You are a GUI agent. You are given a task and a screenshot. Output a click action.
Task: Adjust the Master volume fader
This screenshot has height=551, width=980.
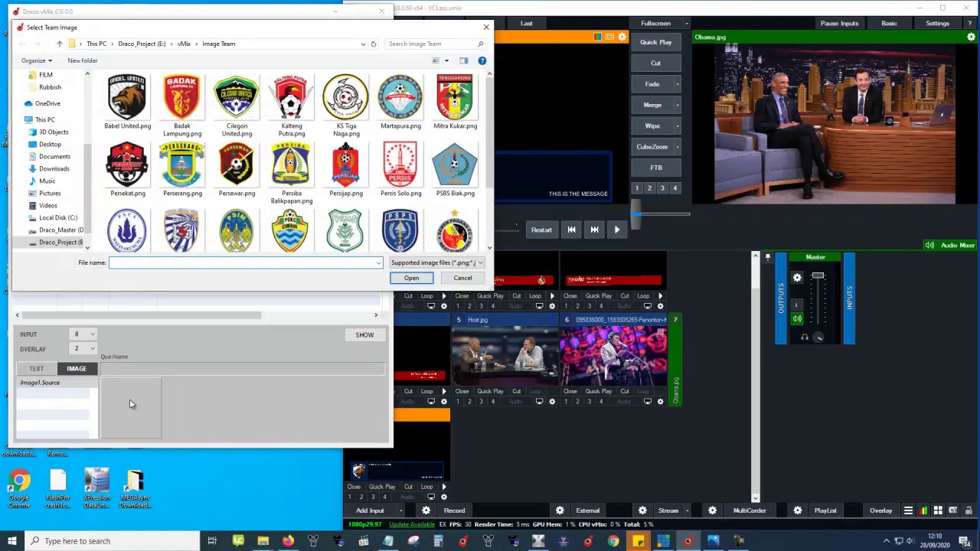[818, 276]
